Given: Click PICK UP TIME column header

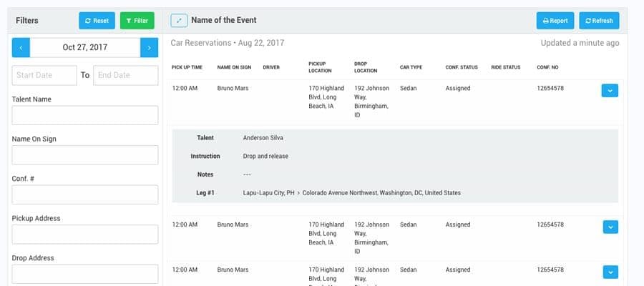Looking at the screenshot, I should click(187, 67).
